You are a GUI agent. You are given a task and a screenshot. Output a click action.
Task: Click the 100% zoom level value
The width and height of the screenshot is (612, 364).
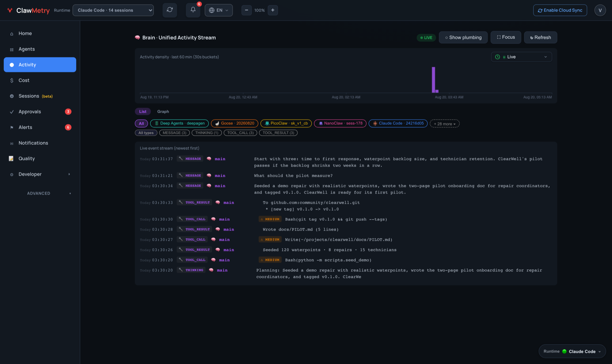click(x=259, y=10)
